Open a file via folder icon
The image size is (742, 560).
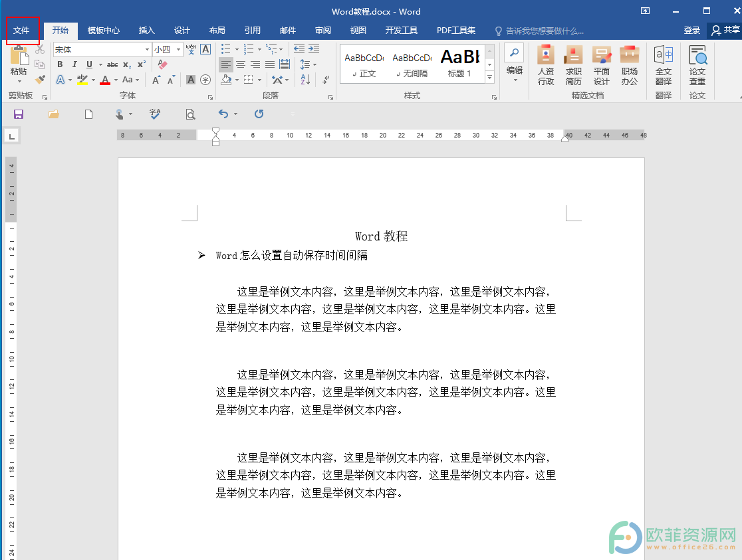tap(53, 114)
